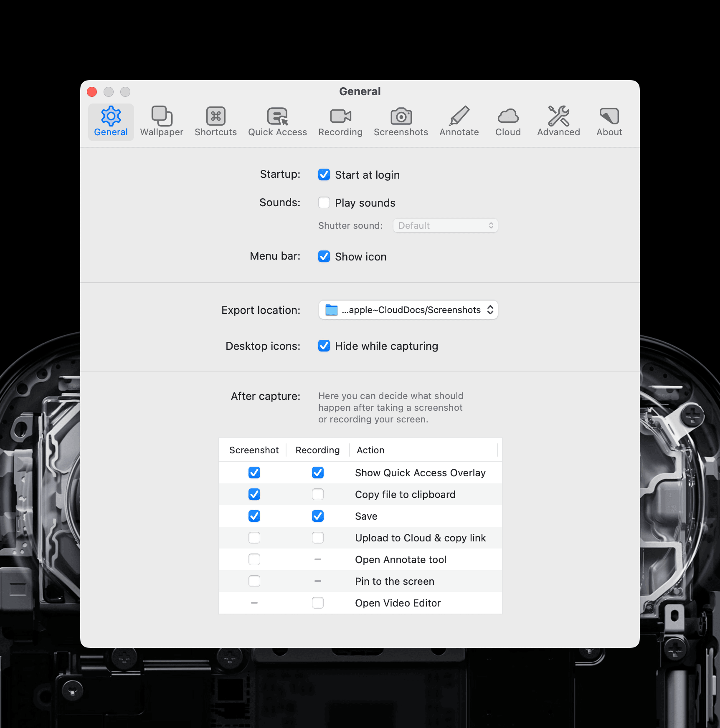
Task: Click the Open Annotate tool label
Action: click(401, 559)
